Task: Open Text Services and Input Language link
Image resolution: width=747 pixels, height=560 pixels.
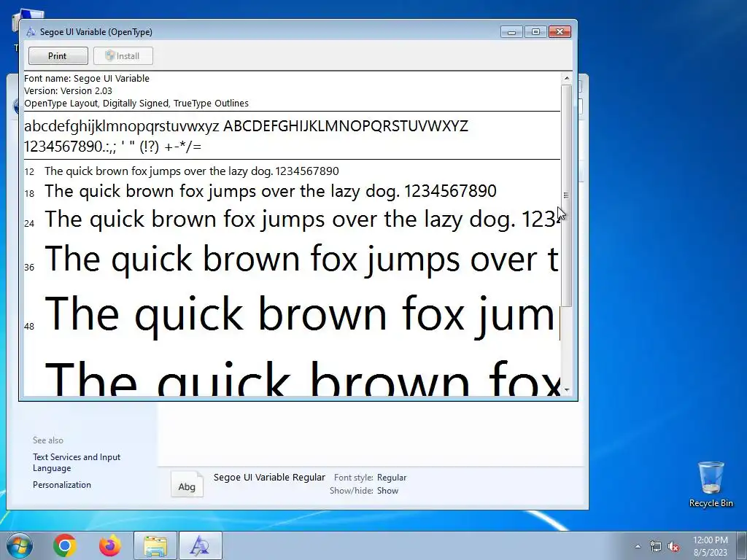Action: coord(76,462)
